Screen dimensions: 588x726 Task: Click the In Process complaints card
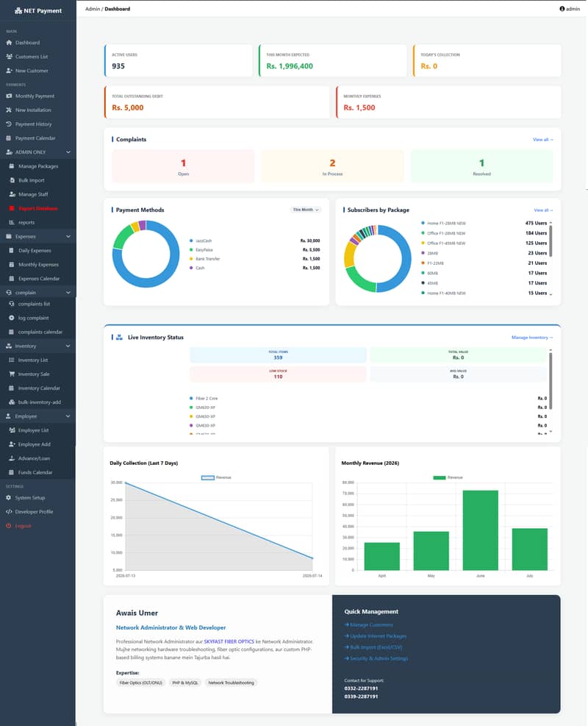(333, 166)
